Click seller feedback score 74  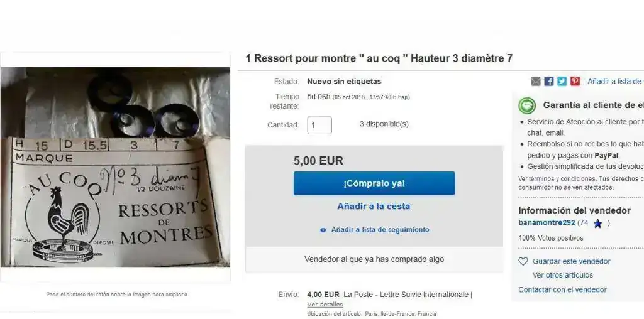(584, 223)
